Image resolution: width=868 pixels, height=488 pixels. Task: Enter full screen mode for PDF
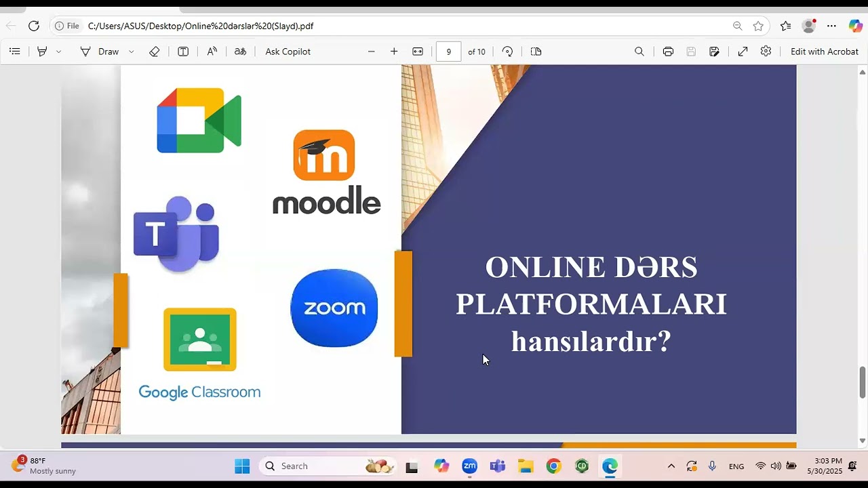point(743,52)
